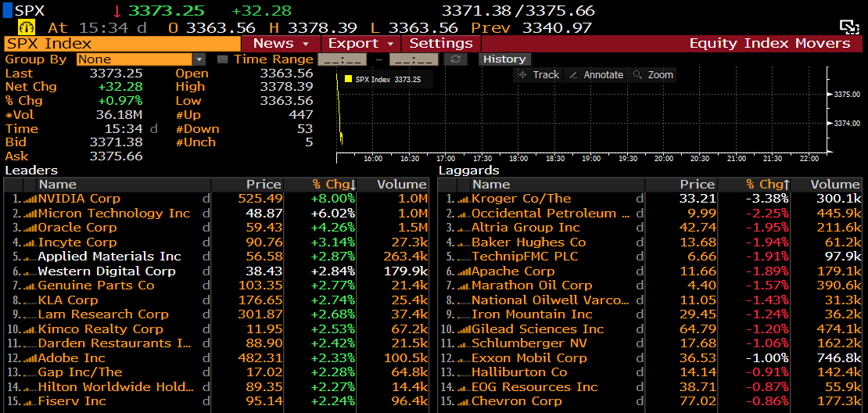868x413 pixels.
Task: Click the signal bars icon beside Apache Corp
Action: [464, 271]
